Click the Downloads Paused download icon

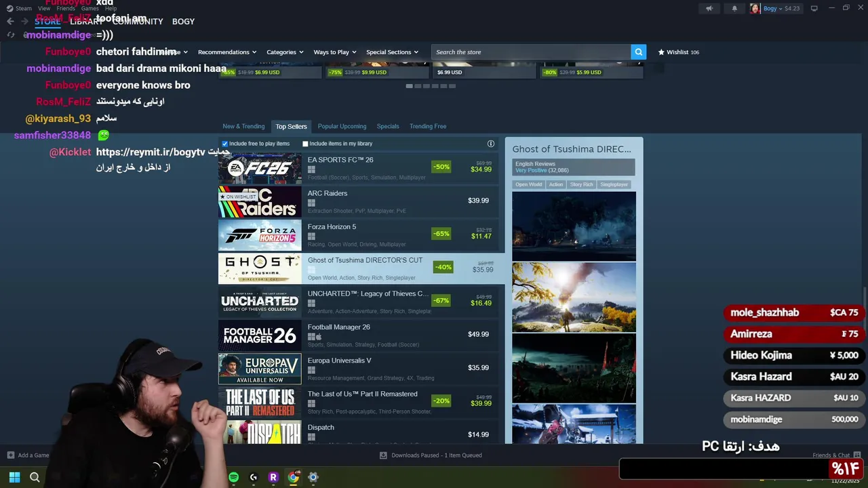(x=383, y=455)
